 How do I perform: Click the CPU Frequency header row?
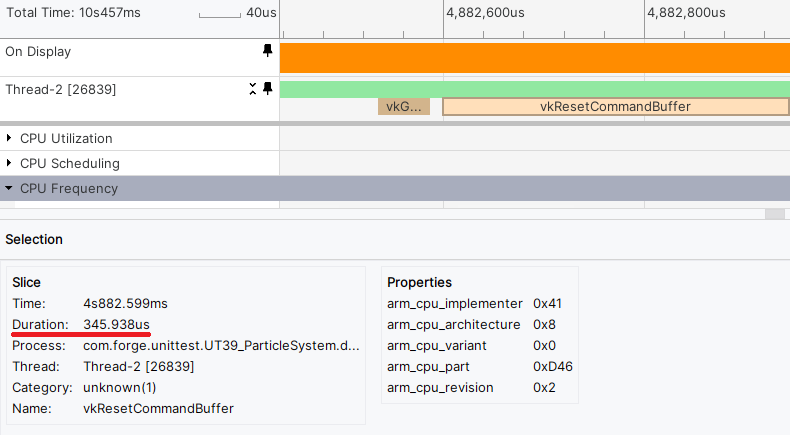(395, 189)
